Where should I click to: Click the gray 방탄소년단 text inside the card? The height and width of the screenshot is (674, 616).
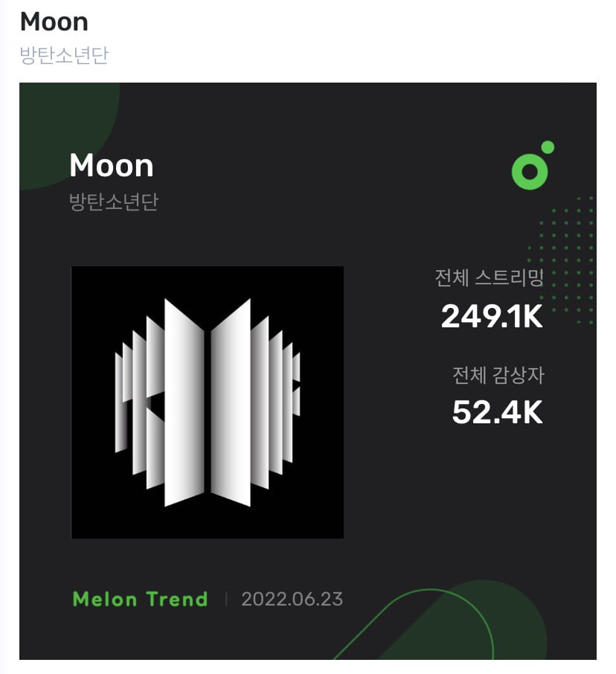point(114,202)
